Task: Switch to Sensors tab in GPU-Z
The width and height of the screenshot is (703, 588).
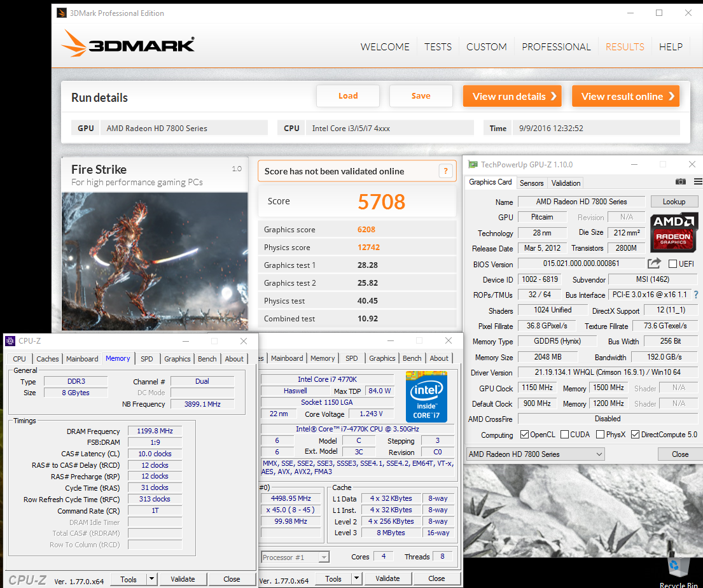Action: (x=531, y=183)
